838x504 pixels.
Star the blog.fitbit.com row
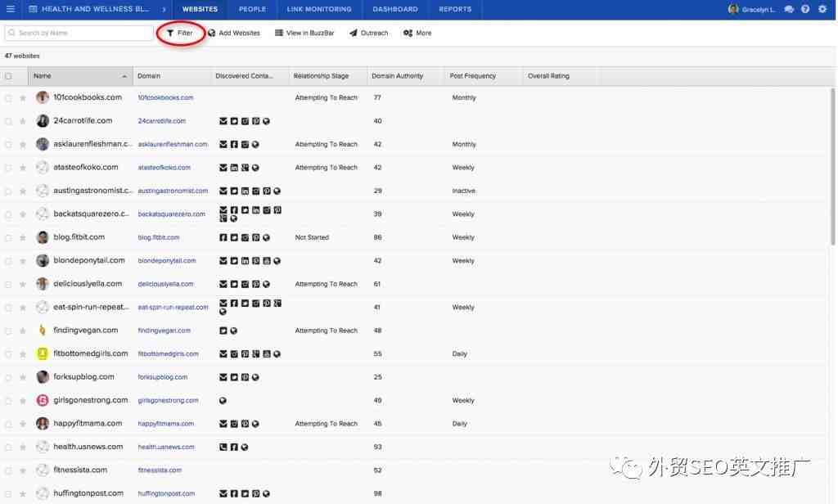pos(22,237)
